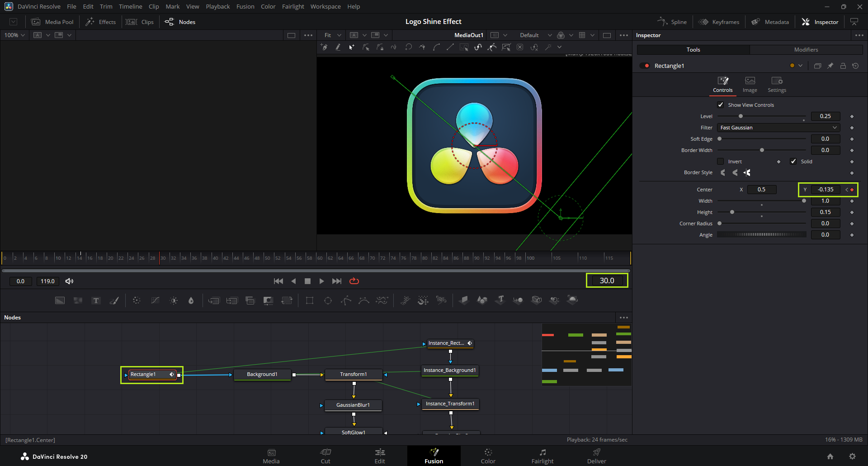Toggle loop playback button
This screenshot has width=868, height=466.
coord(354,281)
